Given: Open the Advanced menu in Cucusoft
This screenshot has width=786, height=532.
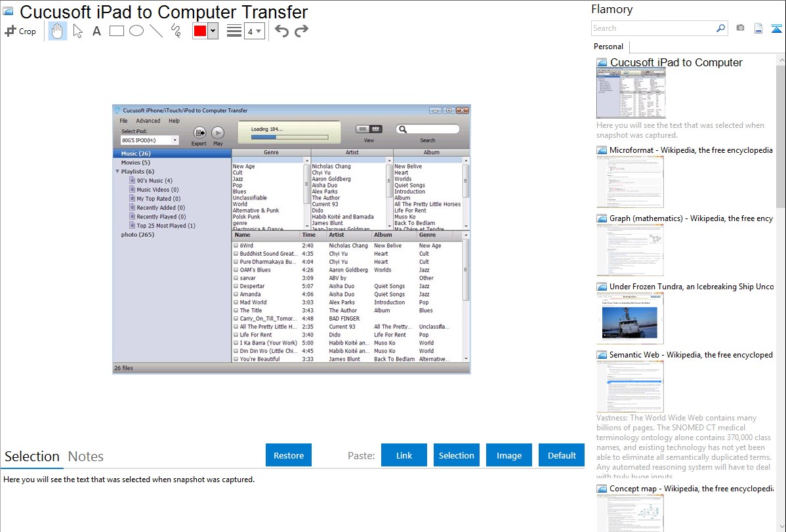Looking at the screenshot, I should [x=148, y=121].
